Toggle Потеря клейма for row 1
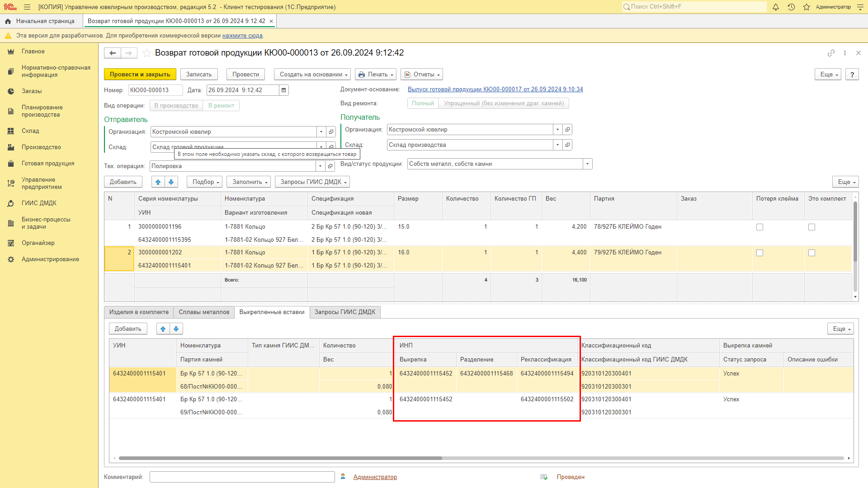The height and width of the screenshot is (488, 868). (x=759, y=227)
